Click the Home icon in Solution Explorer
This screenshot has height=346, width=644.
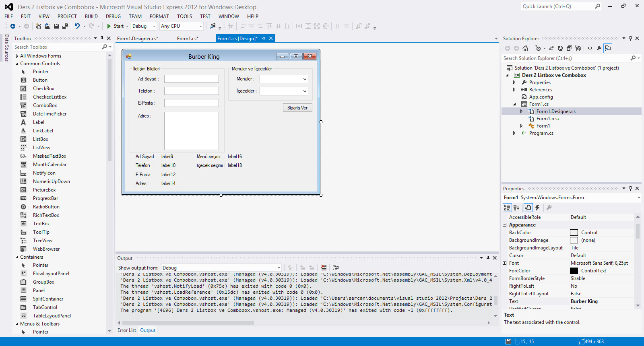click(x=525, y=48)
